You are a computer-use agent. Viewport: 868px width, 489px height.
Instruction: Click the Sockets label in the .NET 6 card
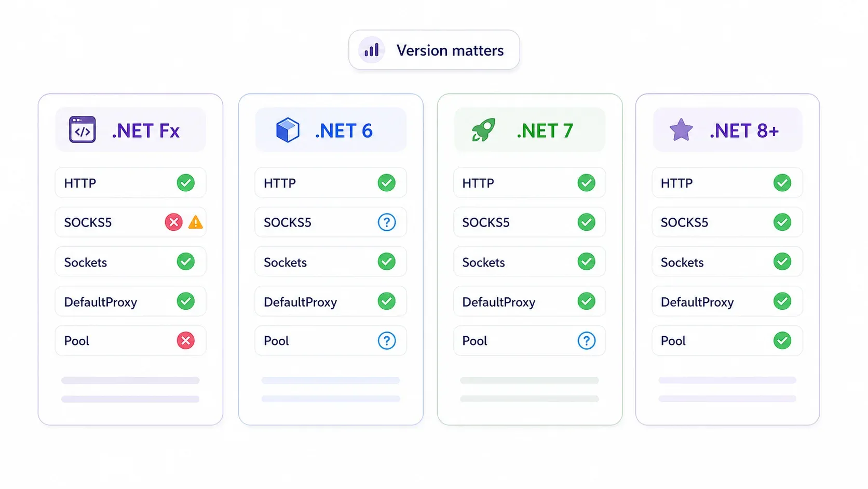[285, 262]
